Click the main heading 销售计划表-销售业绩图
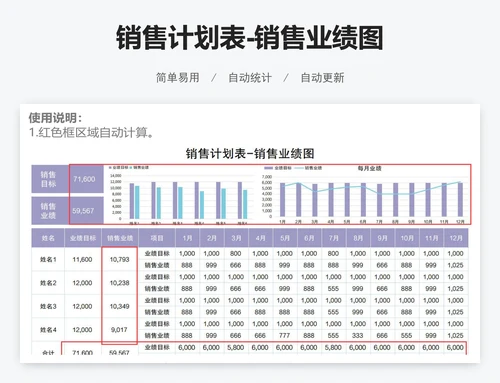The height and width of the screenshot is (383, 500). pos(250,38)
